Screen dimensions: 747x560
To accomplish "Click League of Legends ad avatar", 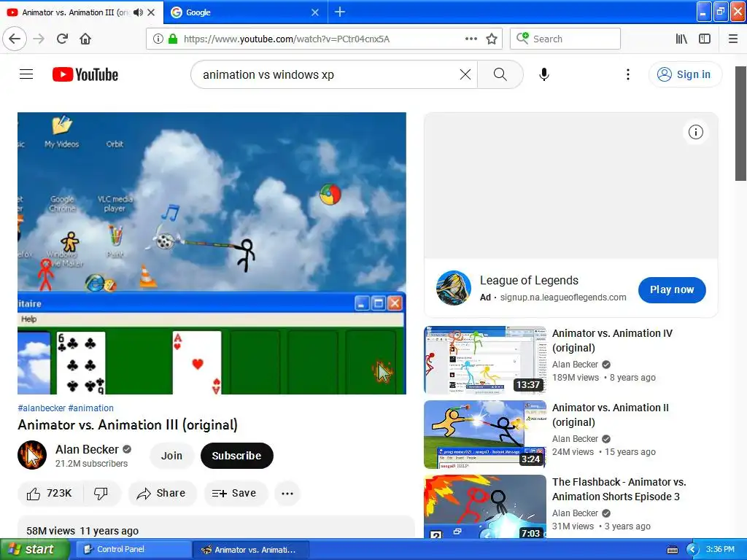I will pos(454,288).
